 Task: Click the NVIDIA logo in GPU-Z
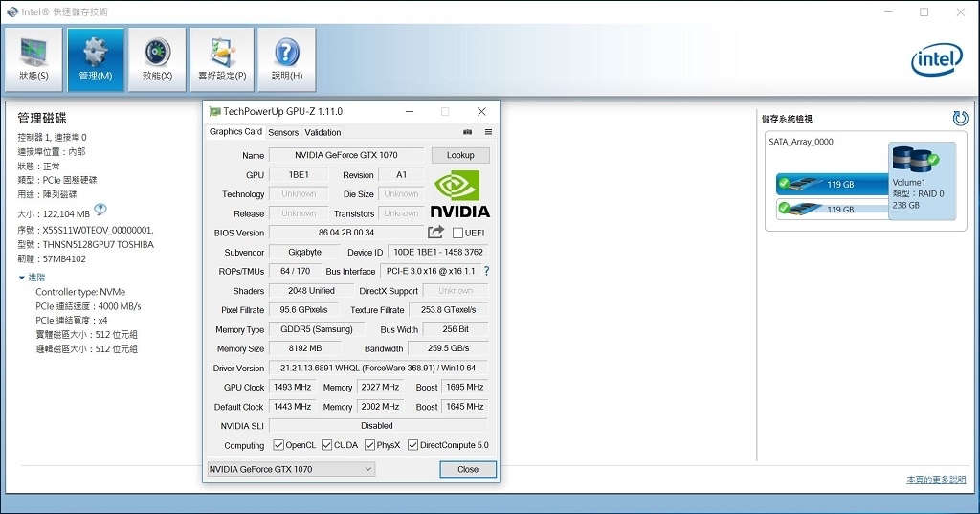[x=460, y=193]
